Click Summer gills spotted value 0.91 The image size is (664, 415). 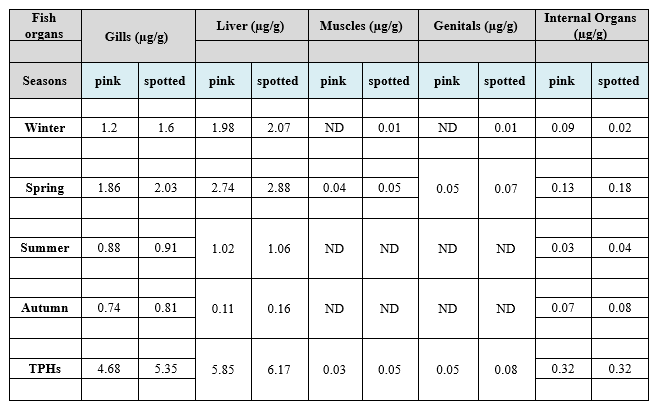coord(166,248)
